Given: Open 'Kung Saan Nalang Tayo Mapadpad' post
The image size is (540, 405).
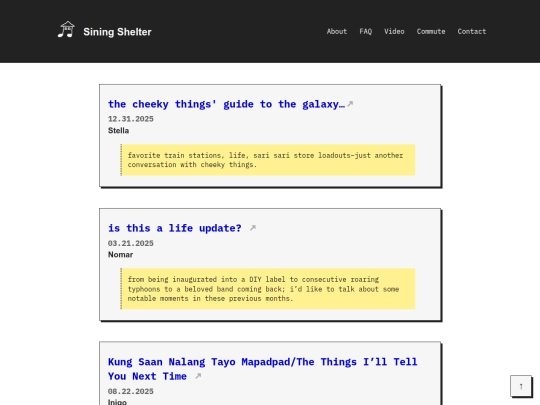Looking at the screenshot, I should click(x=262, y=369).
